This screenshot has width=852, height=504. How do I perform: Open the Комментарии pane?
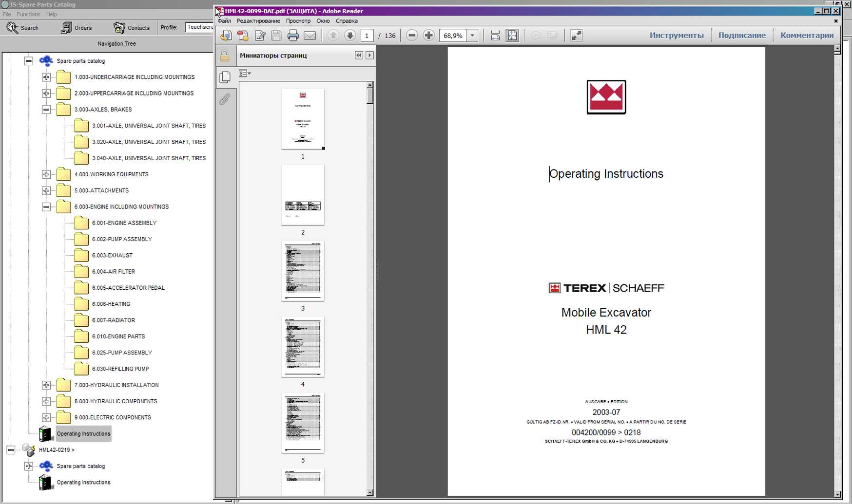click(x=807, y=35)
